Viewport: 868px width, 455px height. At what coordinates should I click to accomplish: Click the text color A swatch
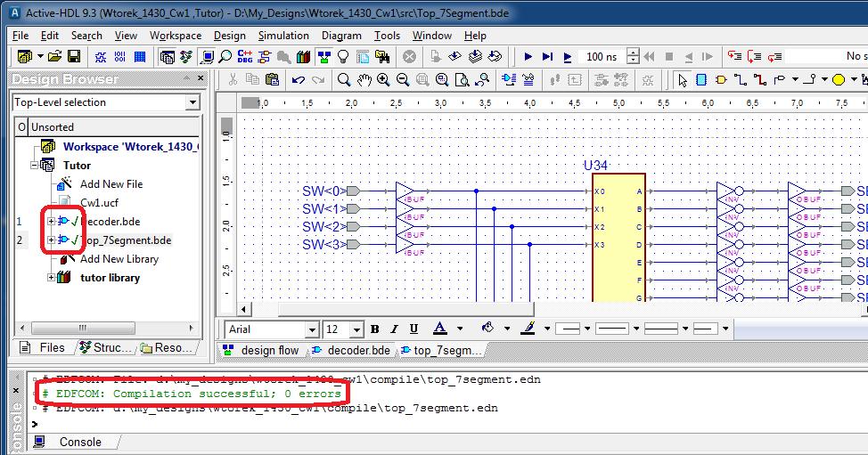[x=440, y=329]
